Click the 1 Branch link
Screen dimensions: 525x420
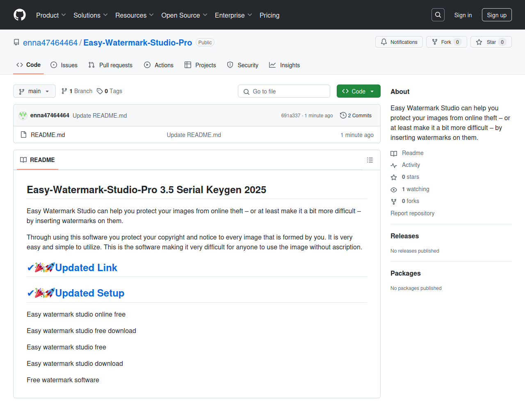(77, 91)
